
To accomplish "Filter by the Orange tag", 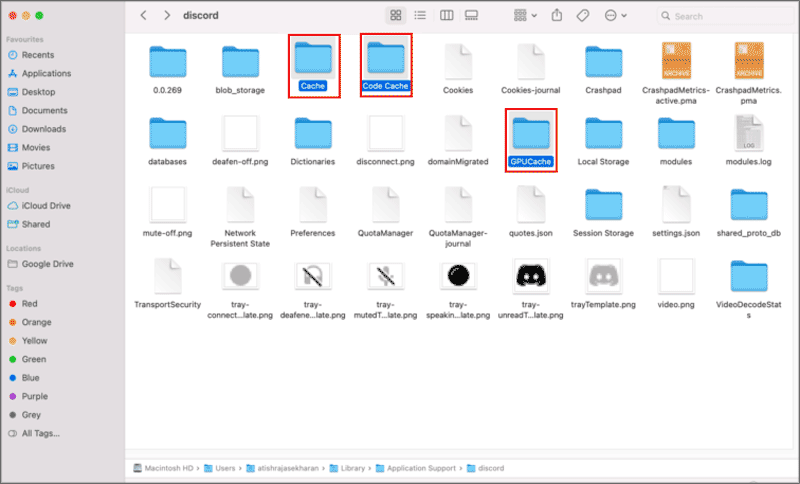I will [30, 322].
